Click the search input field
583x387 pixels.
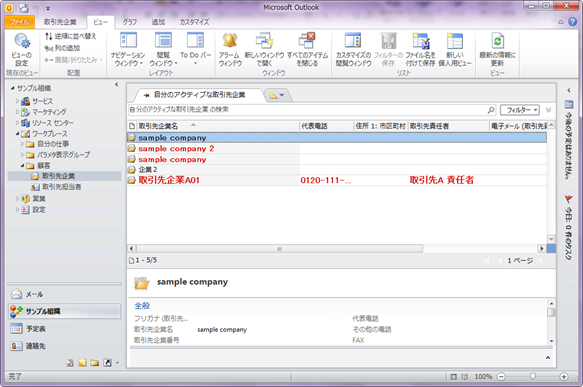[x=307, y=110]
